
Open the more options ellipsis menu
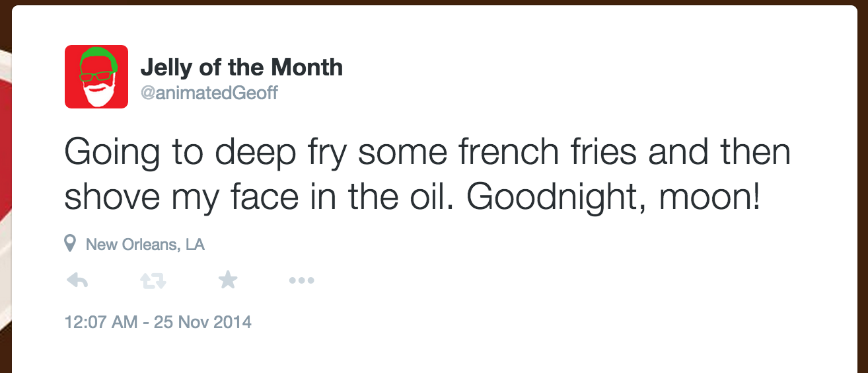301,281
